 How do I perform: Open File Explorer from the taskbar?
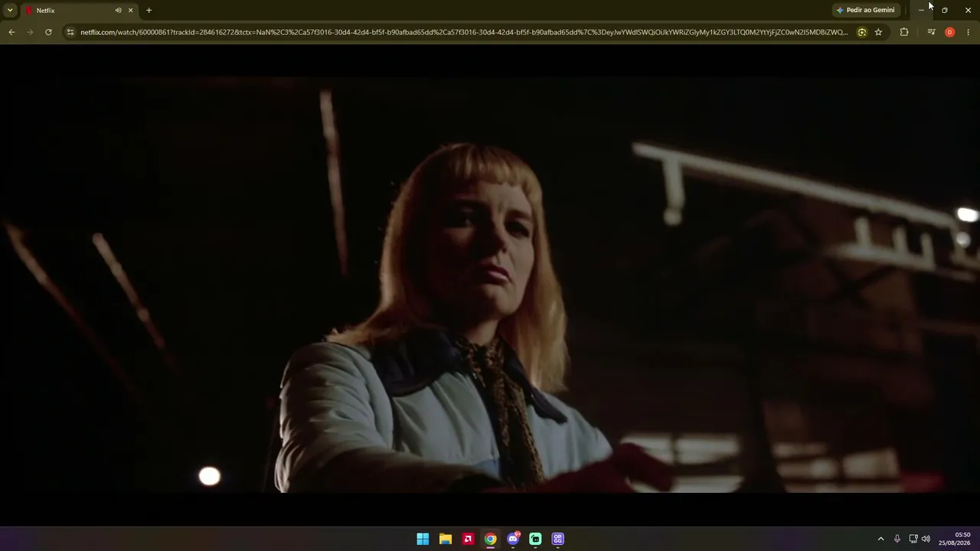point(446,539)
